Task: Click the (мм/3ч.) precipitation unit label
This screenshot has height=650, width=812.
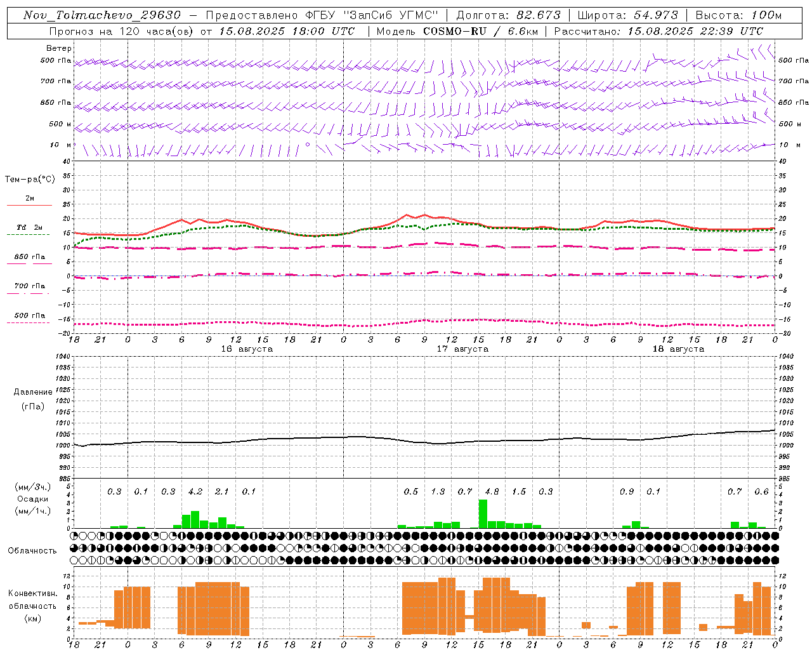Action: [x=33, y=487]
